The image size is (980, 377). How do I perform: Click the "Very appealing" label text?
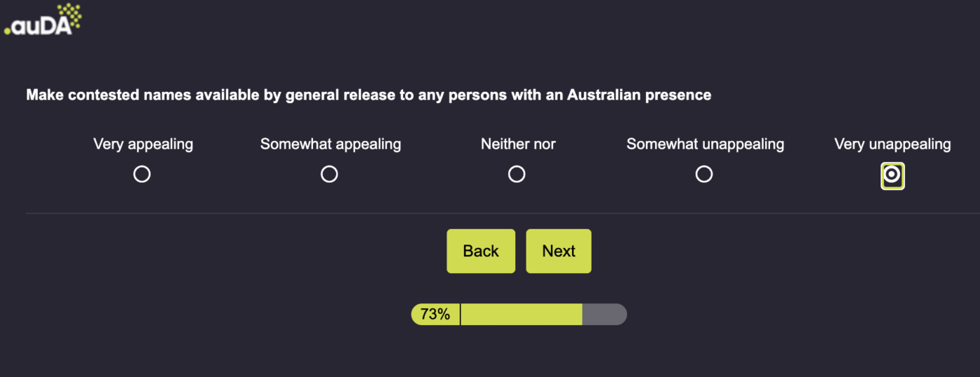click(143, 144)
